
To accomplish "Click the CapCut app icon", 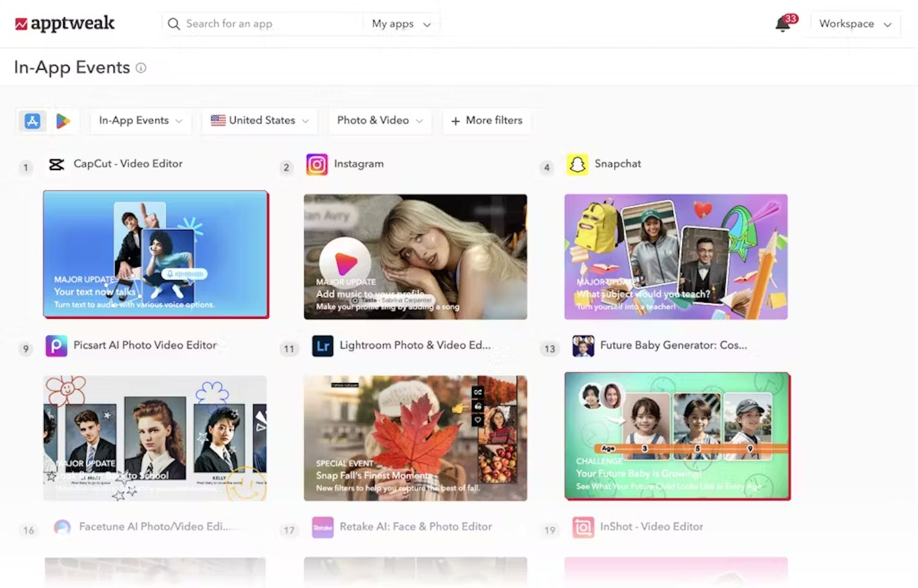I will click(57, 164).
